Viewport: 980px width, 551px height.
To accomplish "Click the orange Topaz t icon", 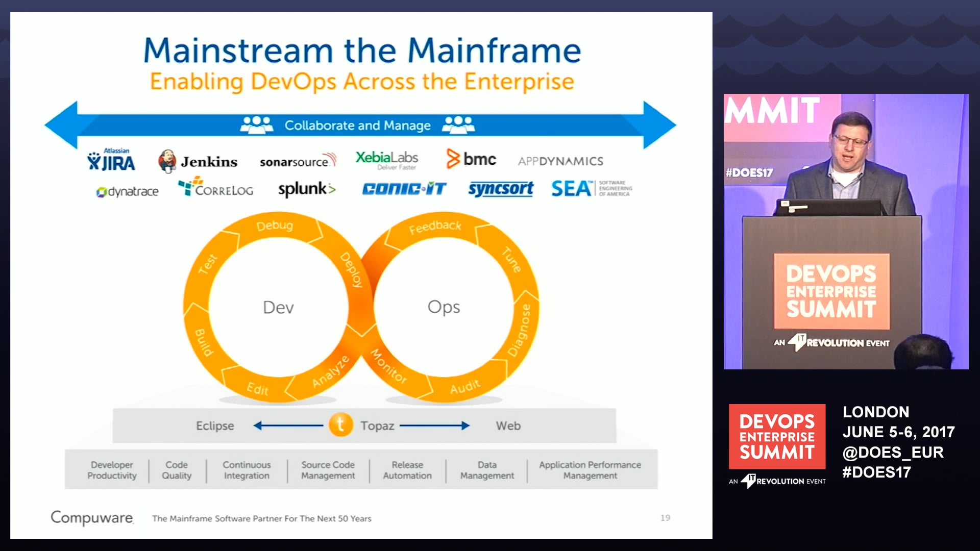I will click(340, 424).
